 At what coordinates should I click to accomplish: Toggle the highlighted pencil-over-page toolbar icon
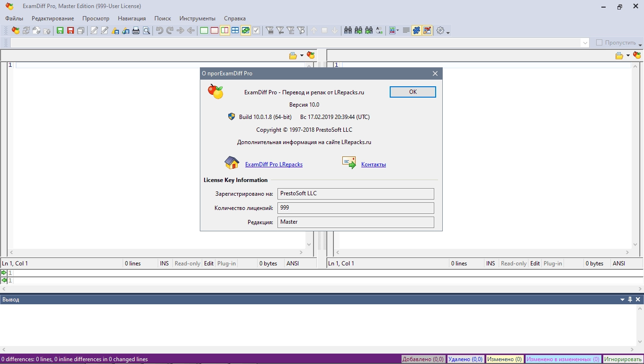[427, 30]
